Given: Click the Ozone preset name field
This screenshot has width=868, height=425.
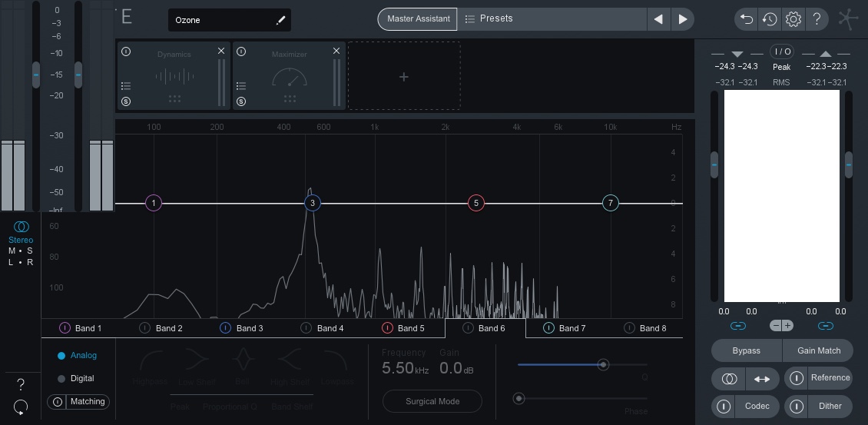Looking at the screenshot, I should pyautogui.click(x=229, y=20).
